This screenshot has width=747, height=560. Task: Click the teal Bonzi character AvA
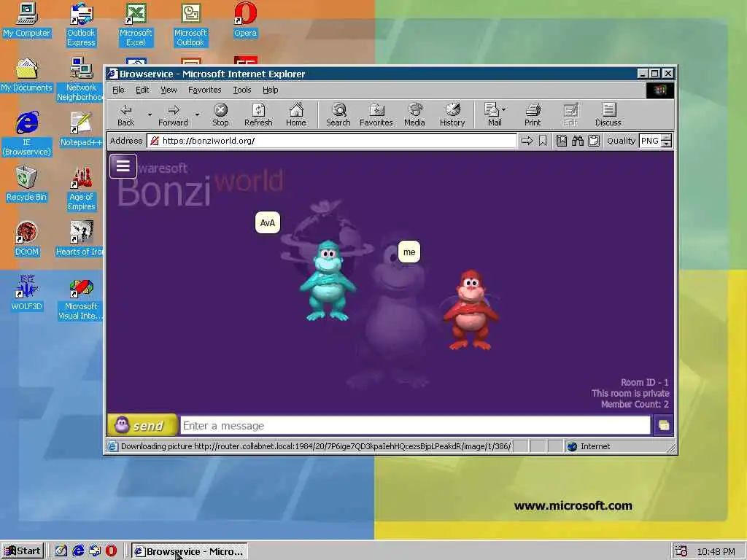pos(328,281)
